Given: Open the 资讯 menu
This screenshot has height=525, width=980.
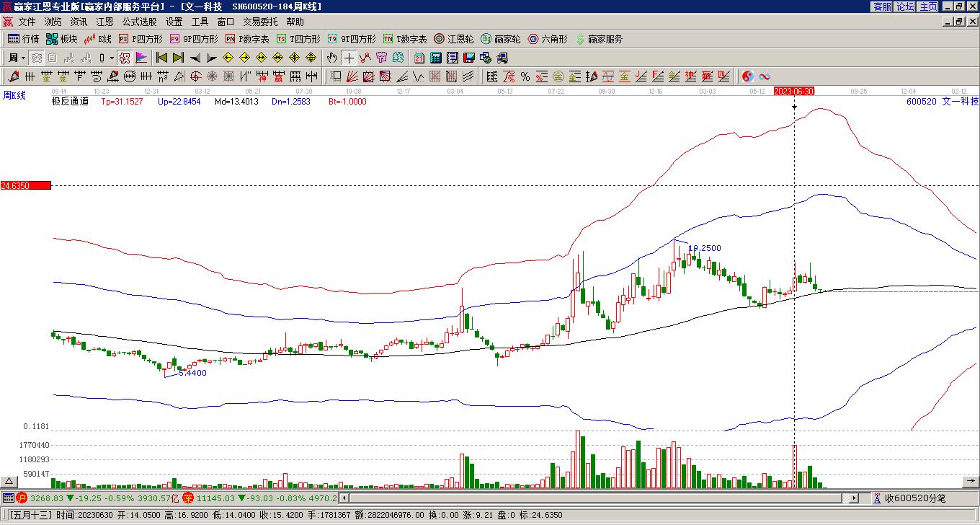Looking at the screenshot, I should coord(79,22).
